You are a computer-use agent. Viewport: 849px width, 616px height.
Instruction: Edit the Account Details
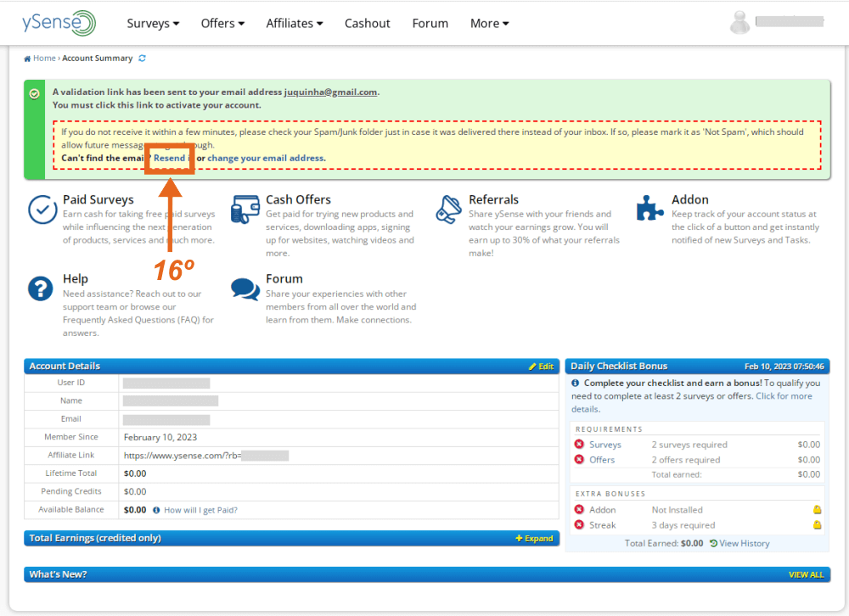(541, 367)
